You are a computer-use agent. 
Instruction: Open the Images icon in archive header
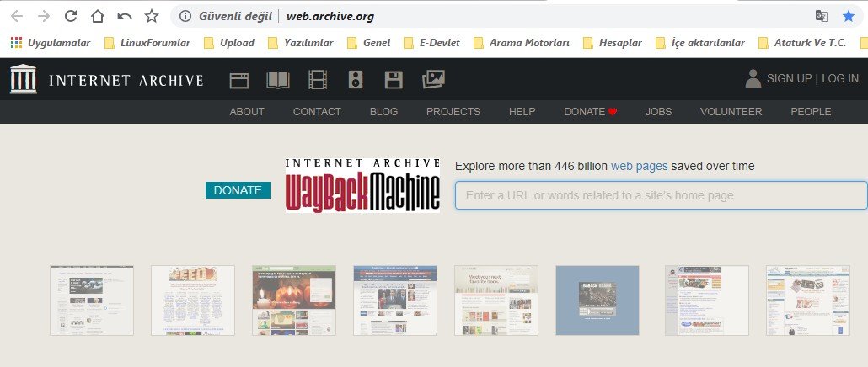(433, 80)
